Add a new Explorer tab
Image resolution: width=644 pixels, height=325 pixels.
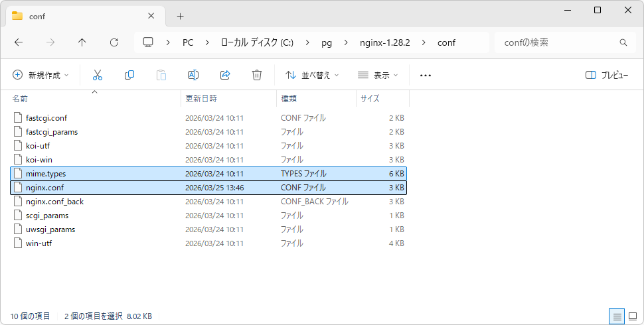[180, 17]
